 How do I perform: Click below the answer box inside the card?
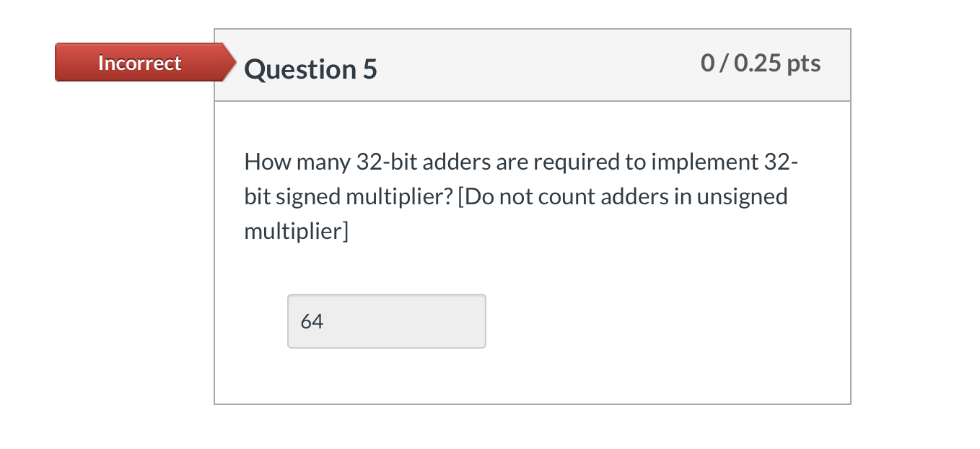pos(533,375)
